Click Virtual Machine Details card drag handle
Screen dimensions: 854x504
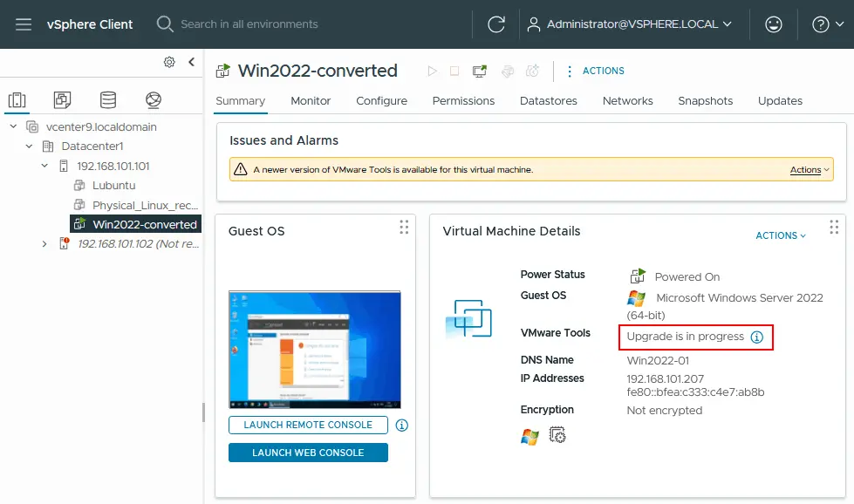[x=834, y=227]
